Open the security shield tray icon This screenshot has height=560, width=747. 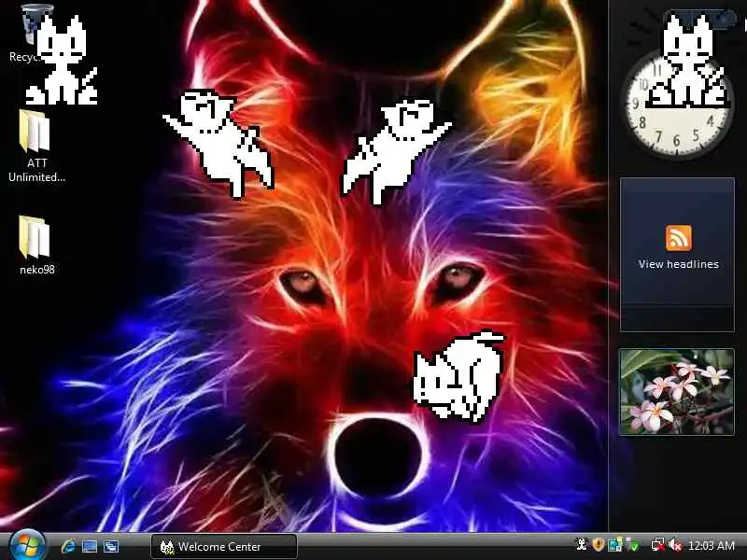coord(599,544)
